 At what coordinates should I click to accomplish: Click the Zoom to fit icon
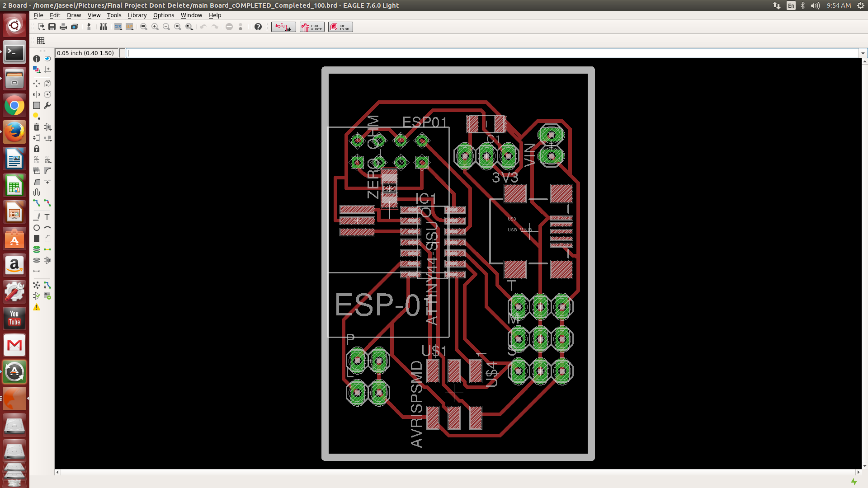[144, 27]
